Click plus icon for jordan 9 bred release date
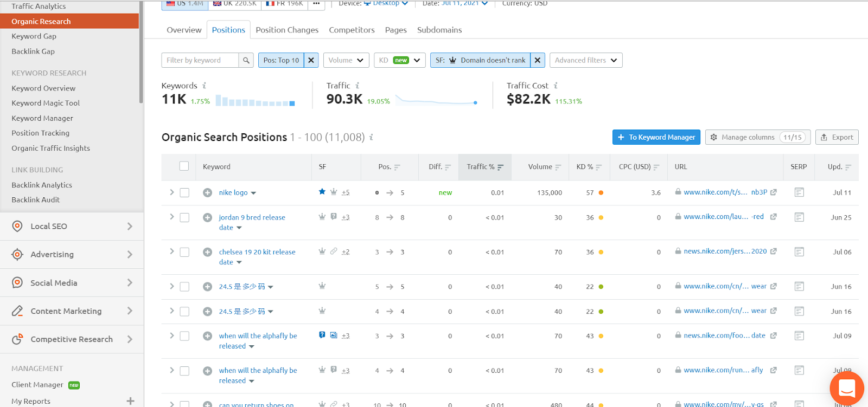868x407 pixels. pos(207,217)
